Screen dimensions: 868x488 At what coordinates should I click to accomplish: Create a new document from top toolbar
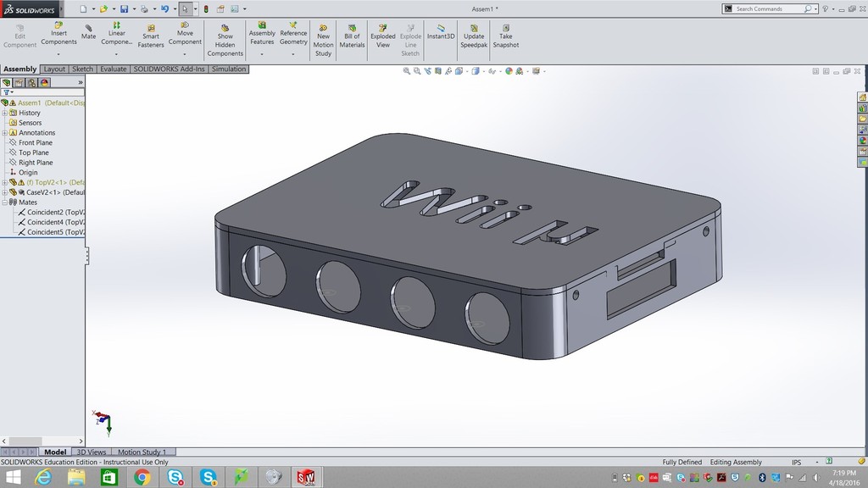click(x=83, y=8)
